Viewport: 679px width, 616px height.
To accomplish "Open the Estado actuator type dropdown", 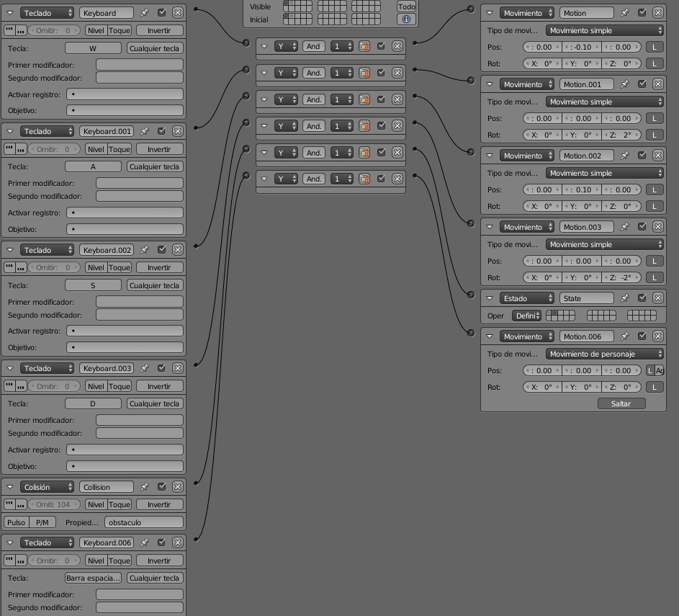I will click(526, 298).
